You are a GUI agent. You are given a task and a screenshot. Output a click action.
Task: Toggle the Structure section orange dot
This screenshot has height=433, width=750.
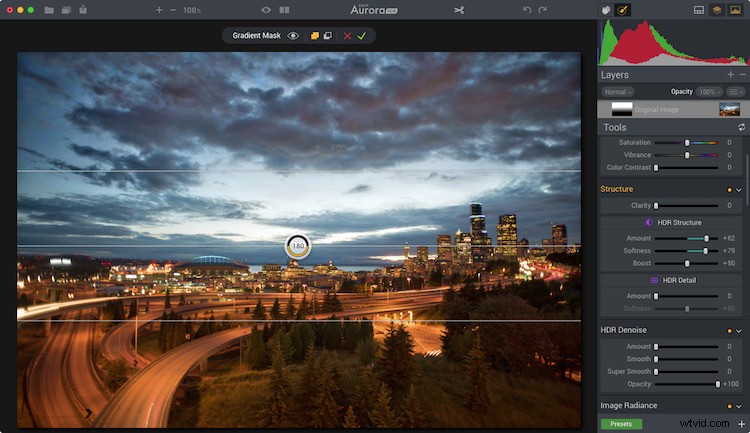tap(729, 190)
